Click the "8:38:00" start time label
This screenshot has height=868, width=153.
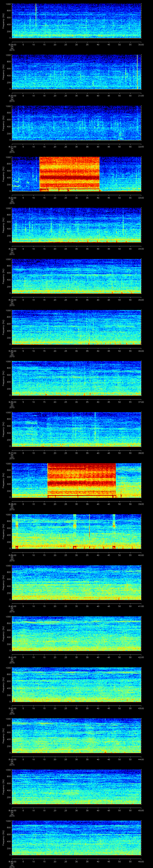(12, 504)
